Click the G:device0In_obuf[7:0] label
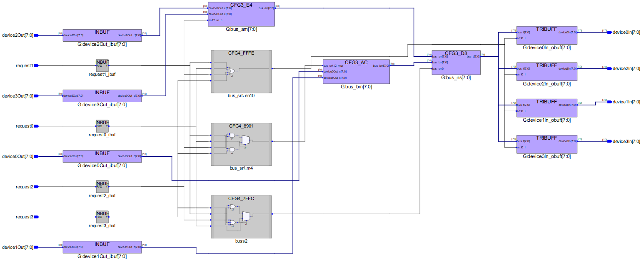The image size is (644, 263). click(547, 47)
